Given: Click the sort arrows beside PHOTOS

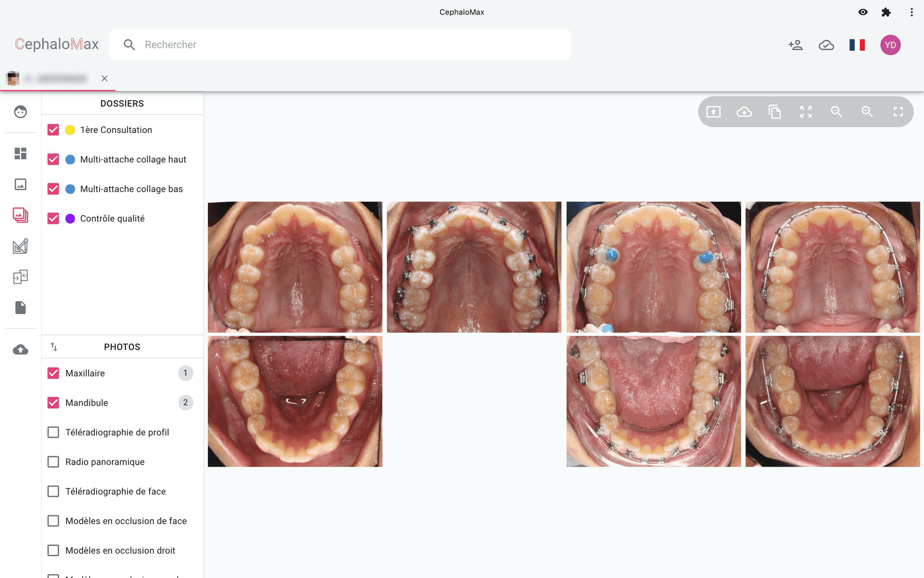Looking at the screenshot, I should coord(54,347).
